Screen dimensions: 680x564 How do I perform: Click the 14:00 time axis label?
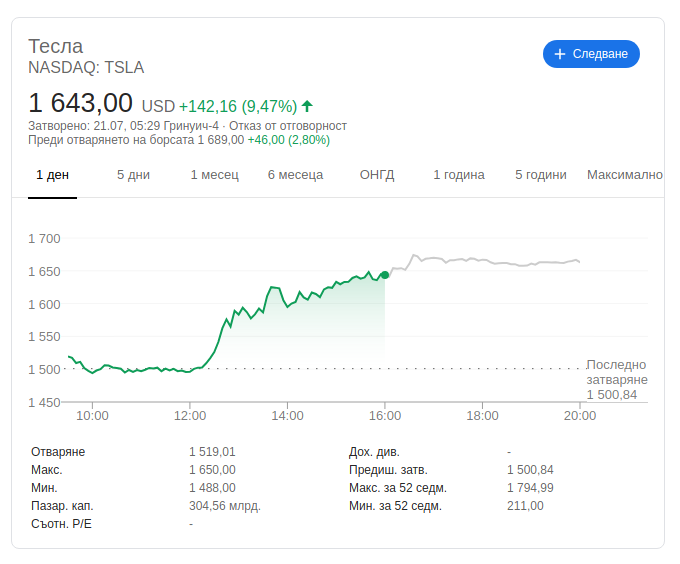pos(288,416)
